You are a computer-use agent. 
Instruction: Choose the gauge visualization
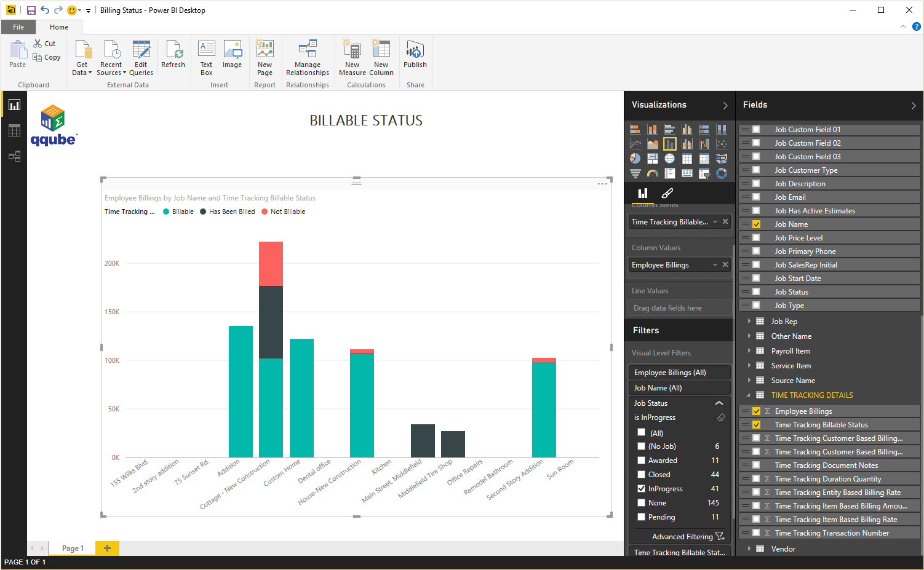653,173
